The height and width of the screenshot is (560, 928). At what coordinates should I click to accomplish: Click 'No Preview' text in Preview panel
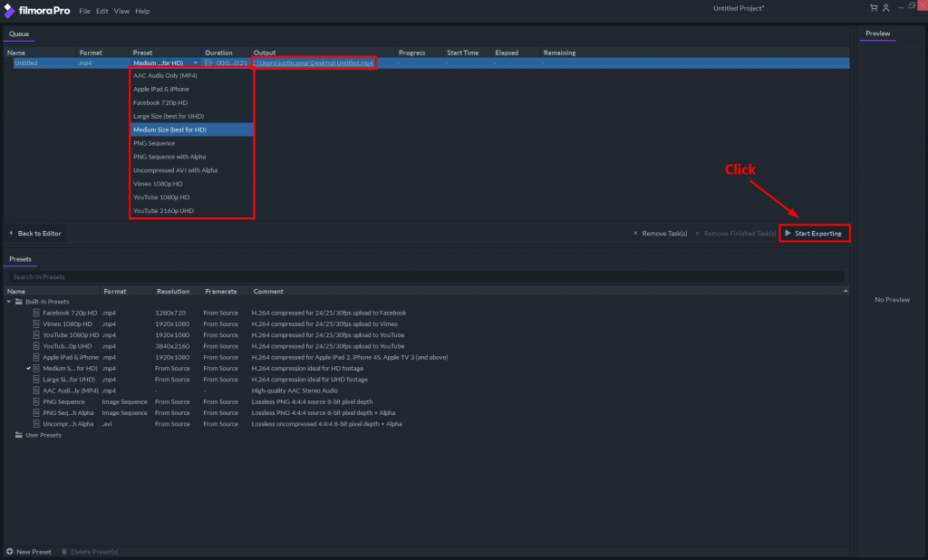coord(893,300)
